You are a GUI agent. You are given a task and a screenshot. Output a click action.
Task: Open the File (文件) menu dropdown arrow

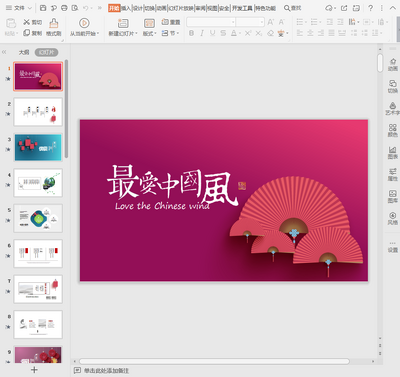[x=30, y=8]
